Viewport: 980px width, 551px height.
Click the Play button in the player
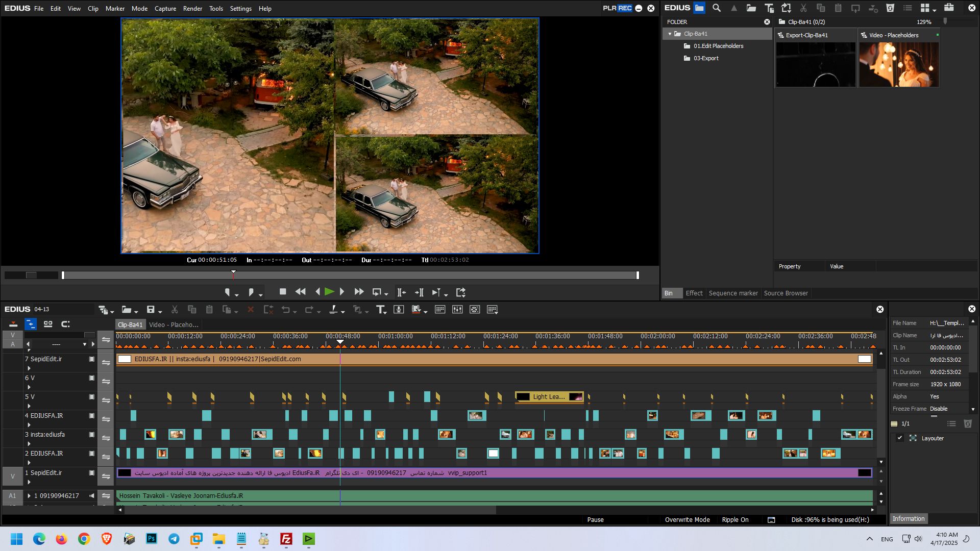pyautogui.click(x=329, y=292)
